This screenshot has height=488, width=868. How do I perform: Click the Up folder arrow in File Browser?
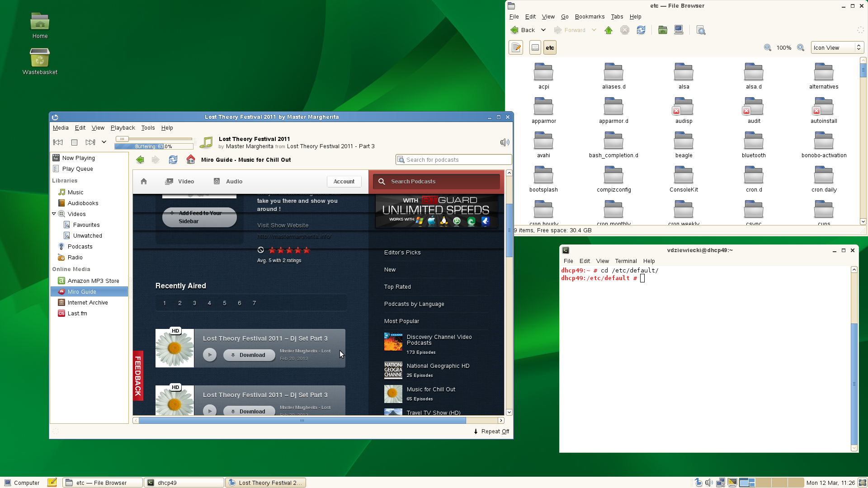[609, 30]
